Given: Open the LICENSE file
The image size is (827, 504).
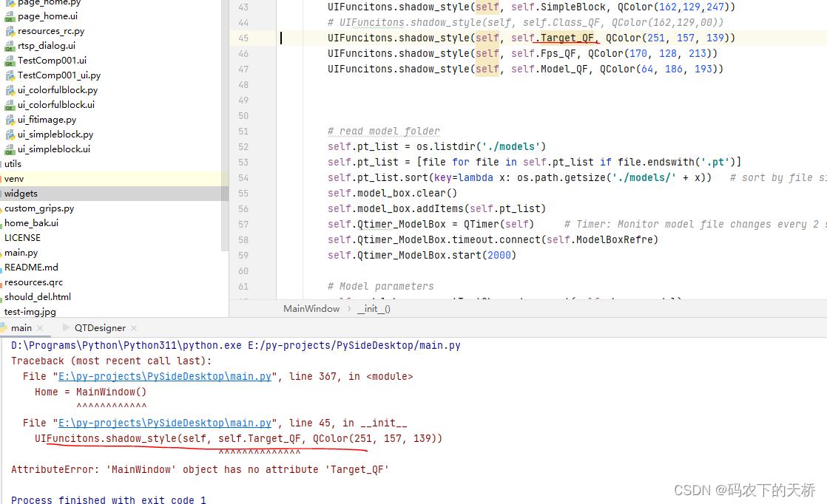Looking at the screenshot, I should (x=22, y=237).
